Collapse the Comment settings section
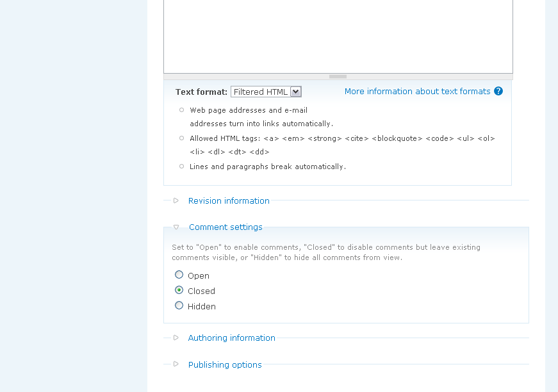 pos(226,227)
